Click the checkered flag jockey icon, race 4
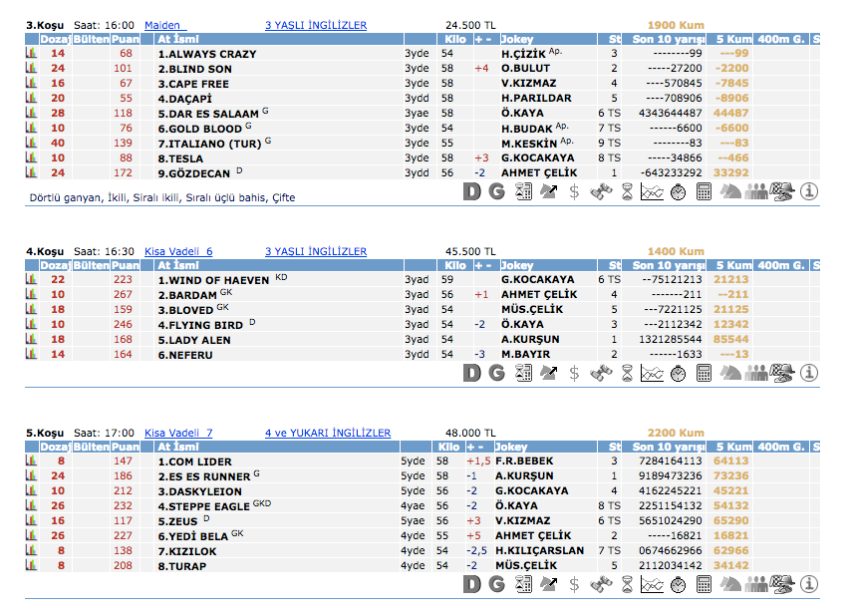Screen dimensions: 849x616 [x=782, y=373]
